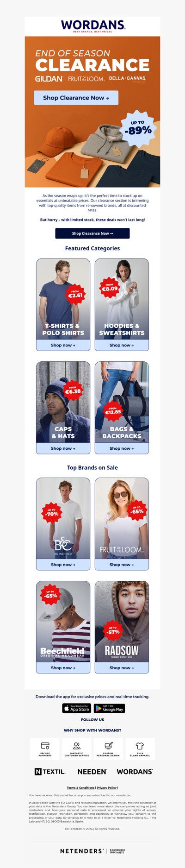
Task: Click the N Textil brand logo
Action: (50, 772)
